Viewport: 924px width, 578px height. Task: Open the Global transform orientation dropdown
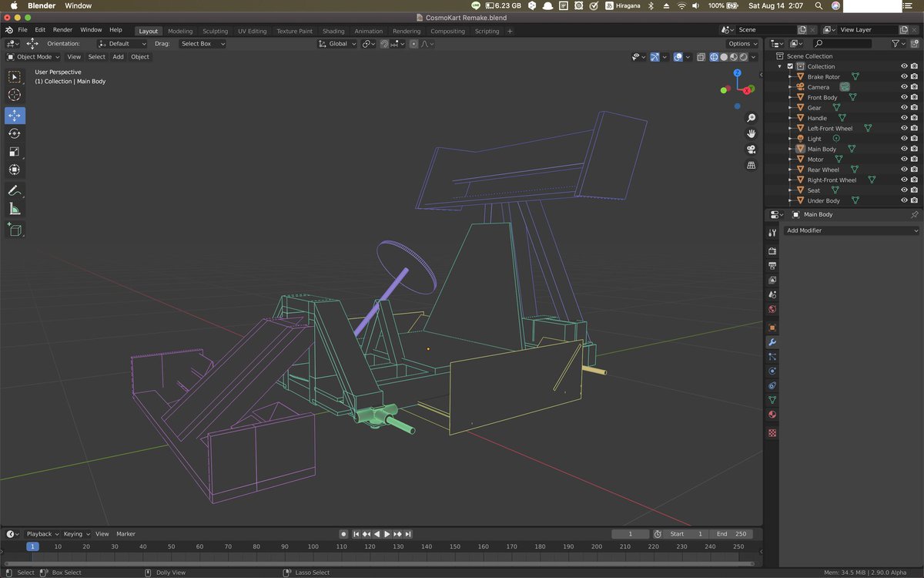coord(337,44)
